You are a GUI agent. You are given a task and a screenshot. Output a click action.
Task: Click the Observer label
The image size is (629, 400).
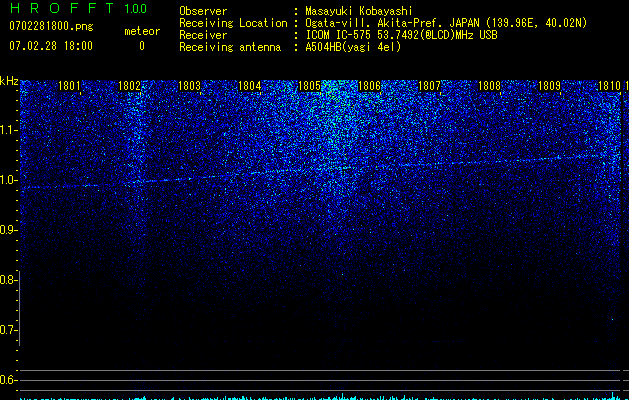203,11
